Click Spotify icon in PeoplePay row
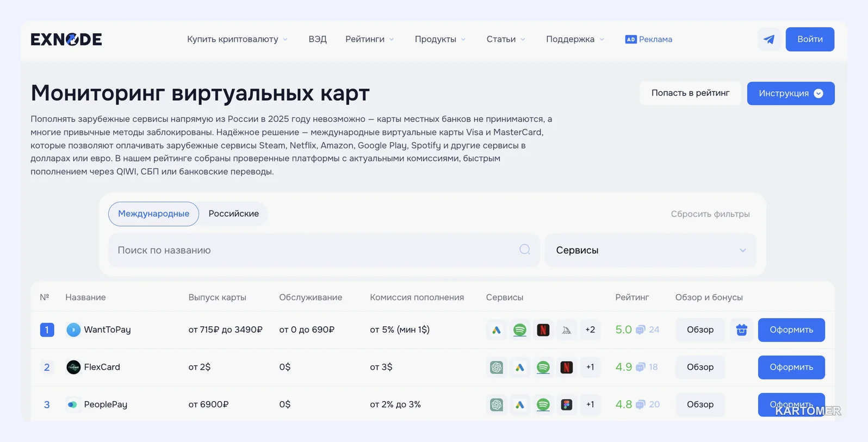Viewport: 868px width, 442px height. (x=543, y=404)
